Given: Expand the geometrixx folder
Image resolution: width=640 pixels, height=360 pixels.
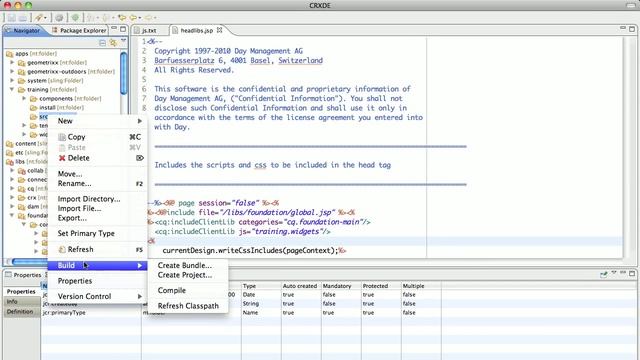Looking at the screenshot, I should [x=12, y=62].
